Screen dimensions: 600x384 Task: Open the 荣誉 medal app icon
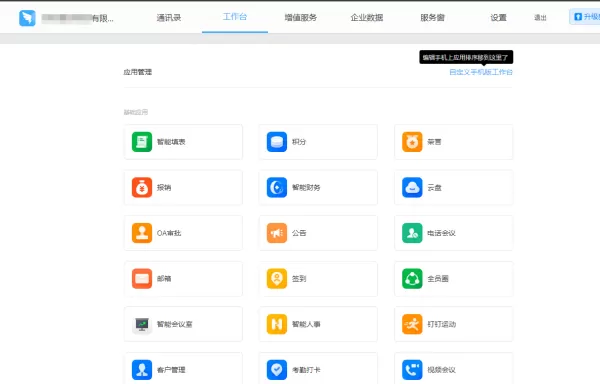click(x=412, y=142)
